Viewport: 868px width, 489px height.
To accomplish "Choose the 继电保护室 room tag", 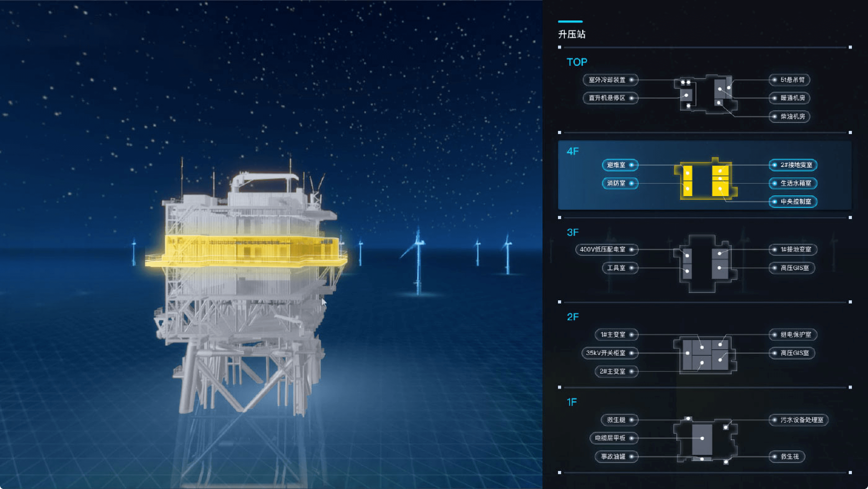I will (793, 335).
